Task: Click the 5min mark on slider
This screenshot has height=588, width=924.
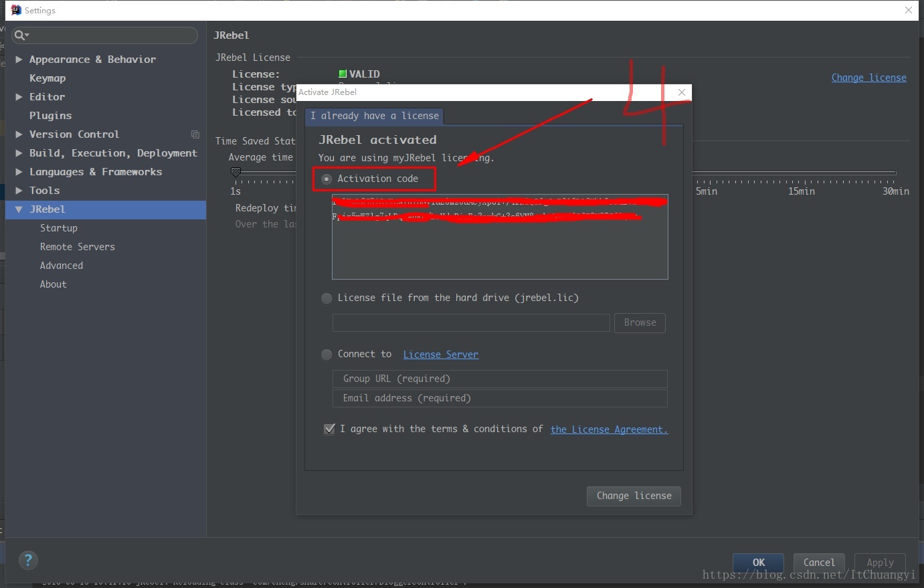Action: (x=706, y=191)
